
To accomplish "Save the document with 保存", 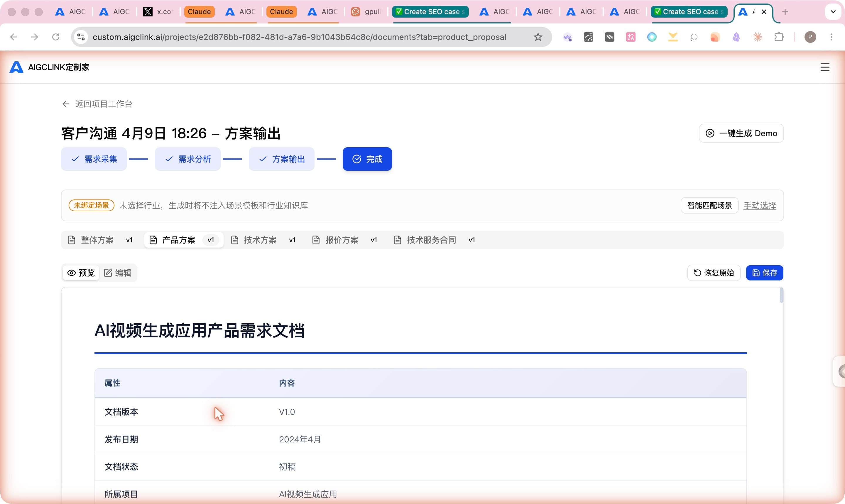I will (765, 273).
